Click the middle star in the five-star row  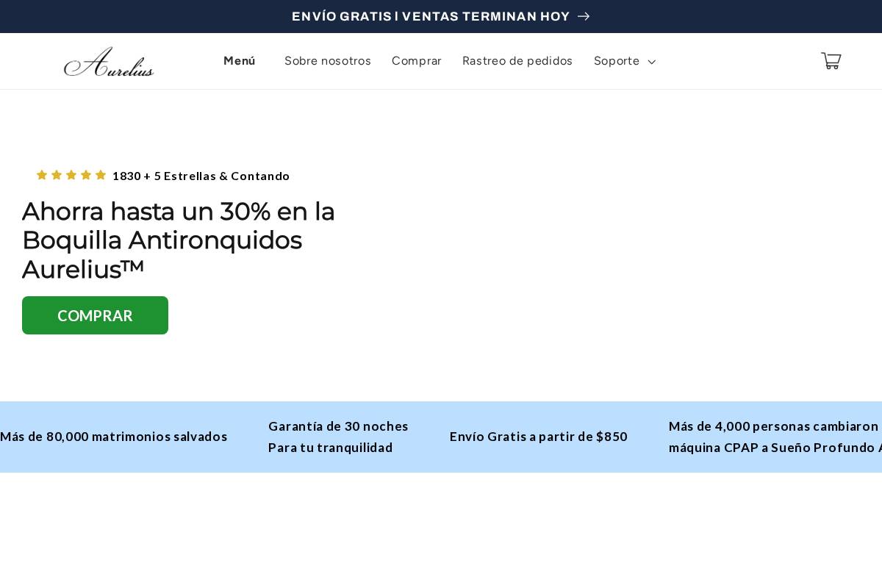(x=71, y=175)
